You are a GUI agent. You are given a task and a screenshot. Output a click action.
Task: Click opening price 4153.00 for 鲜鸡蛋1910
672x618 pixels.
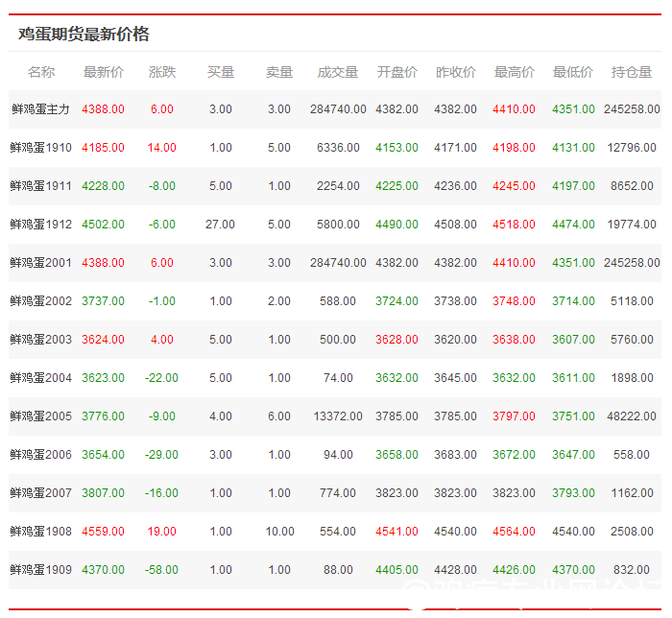396,148
